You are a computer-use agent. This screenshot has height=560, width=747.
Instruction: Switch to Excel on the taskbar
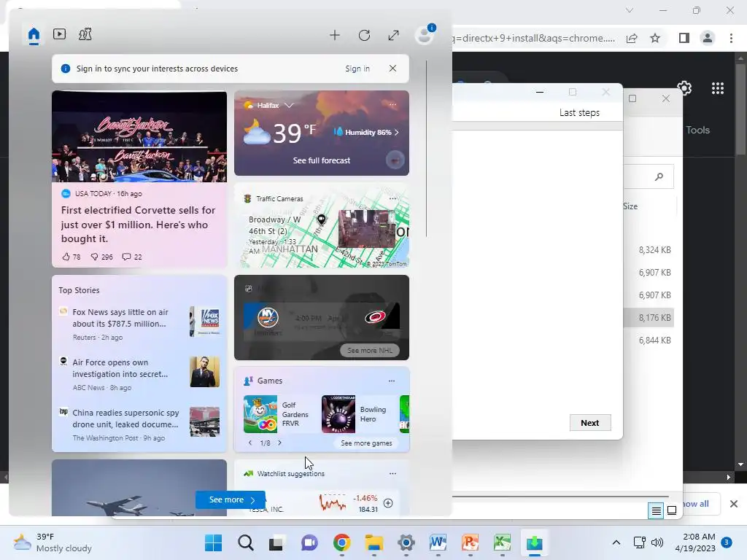[x=502, y=542]
